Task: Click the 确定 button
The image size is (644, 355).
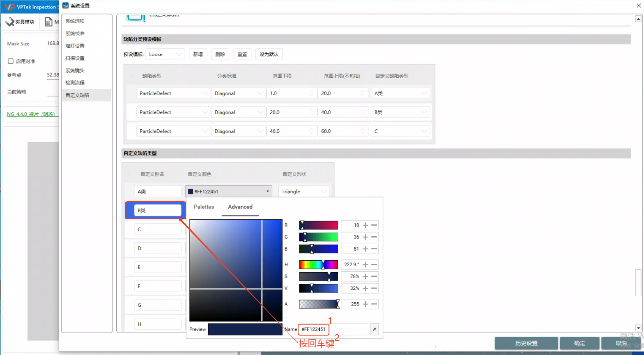Action: 580,343
